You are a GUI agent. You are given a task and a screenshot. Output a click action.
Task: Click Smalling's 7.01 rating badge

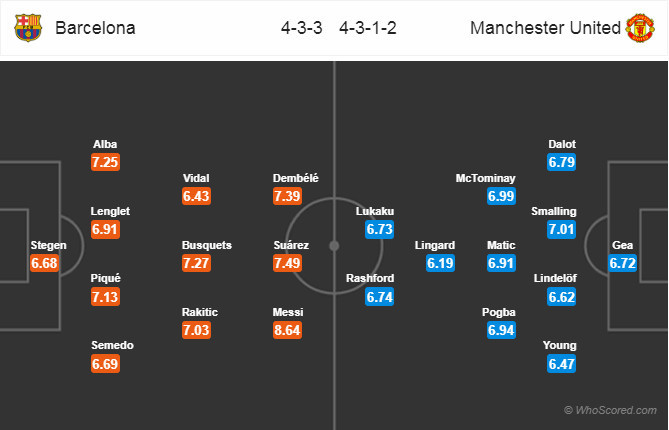(x=562, y=229)
